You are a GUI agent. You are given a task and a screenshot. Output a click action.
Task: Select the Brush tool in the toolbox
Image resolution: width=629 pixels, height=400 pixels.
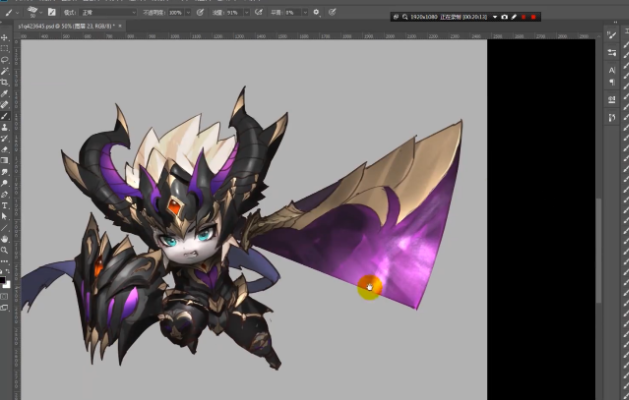(4, 116)
